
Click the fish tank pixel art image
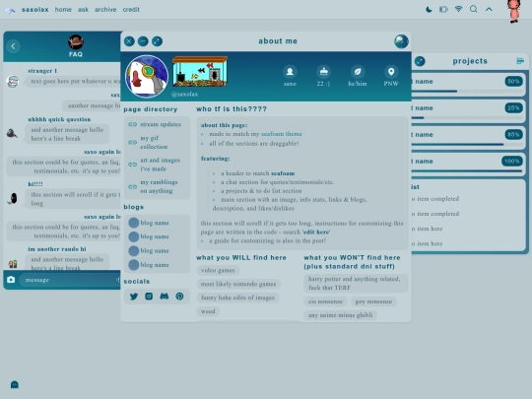click(200, 71)
